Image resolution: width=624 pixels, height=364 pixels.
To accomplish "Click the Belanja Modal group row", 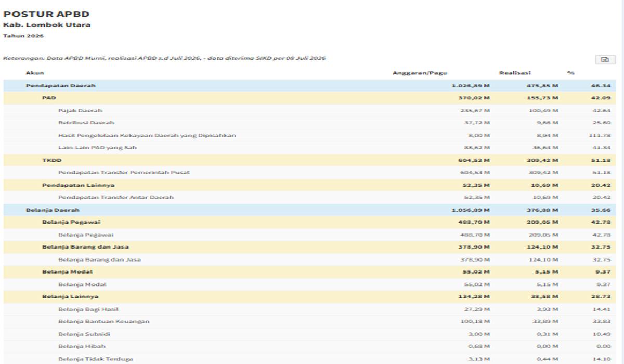I will (309, 272).
